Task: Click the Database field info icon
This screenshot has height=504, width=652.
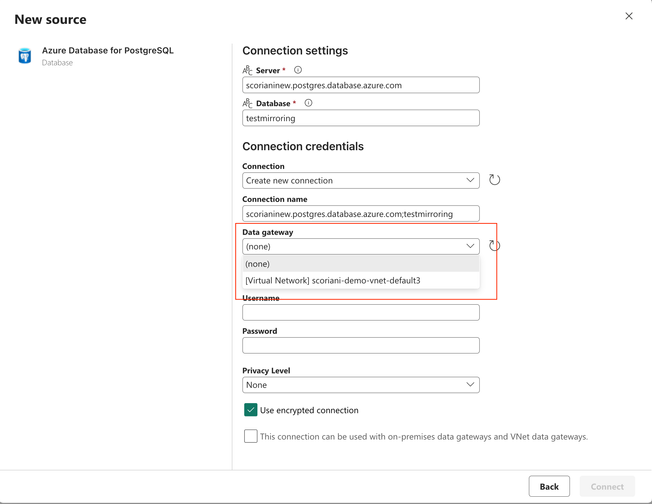Action: pos(308,103)
